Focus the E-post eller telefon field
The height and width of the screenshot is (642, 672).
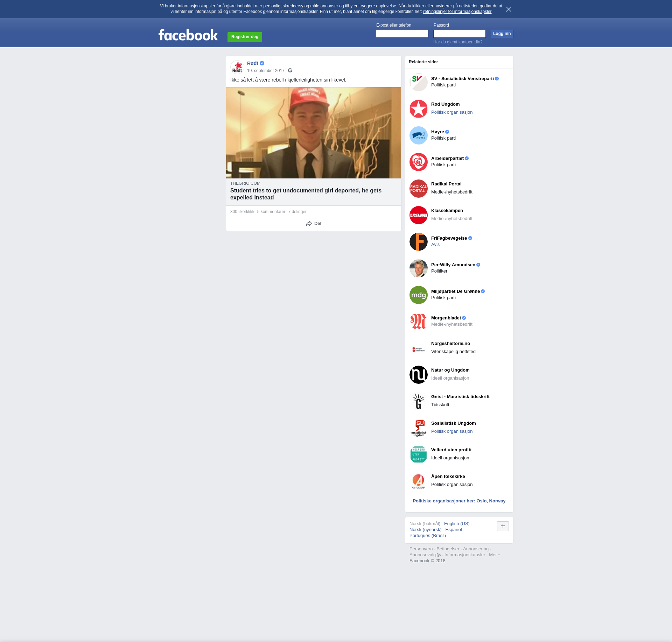pos(402,34)
